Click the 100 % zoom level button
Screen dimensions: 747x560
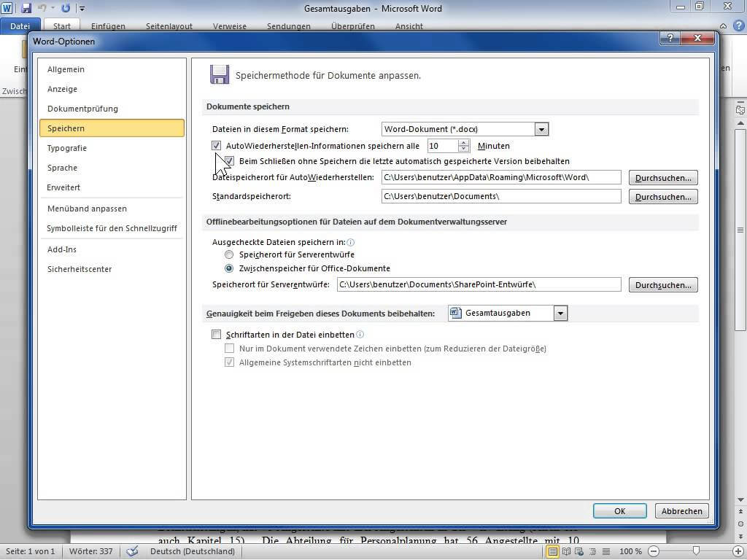tap(630, 551)
